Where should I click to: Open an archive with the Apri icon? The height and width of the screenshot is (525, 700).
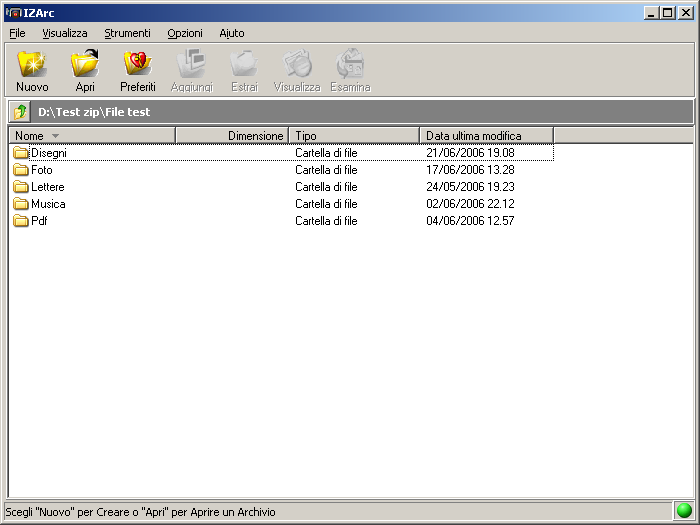85,63
